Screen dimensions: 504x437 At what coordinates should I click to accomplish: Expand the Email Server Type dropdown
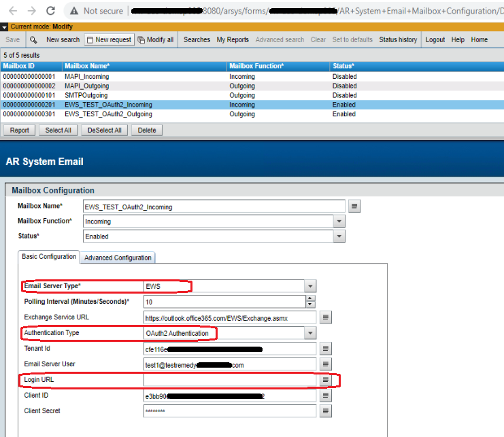310,287
